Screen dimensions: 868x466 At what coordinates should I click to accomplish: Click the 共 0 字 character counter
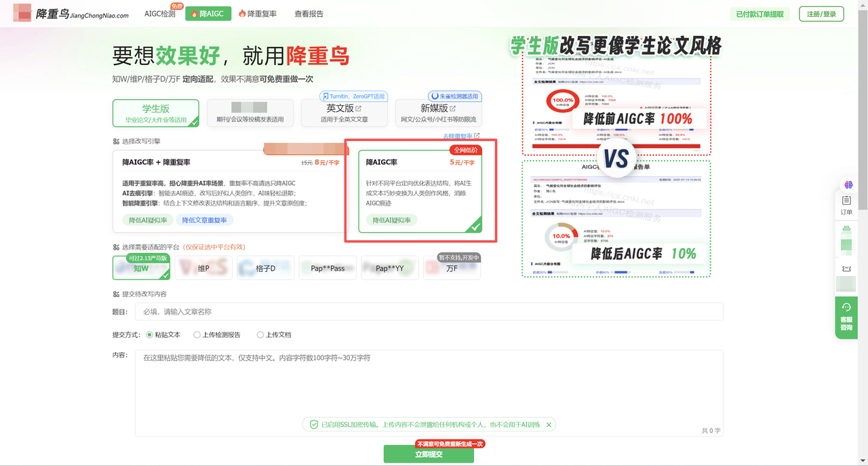tap(711, 431)
